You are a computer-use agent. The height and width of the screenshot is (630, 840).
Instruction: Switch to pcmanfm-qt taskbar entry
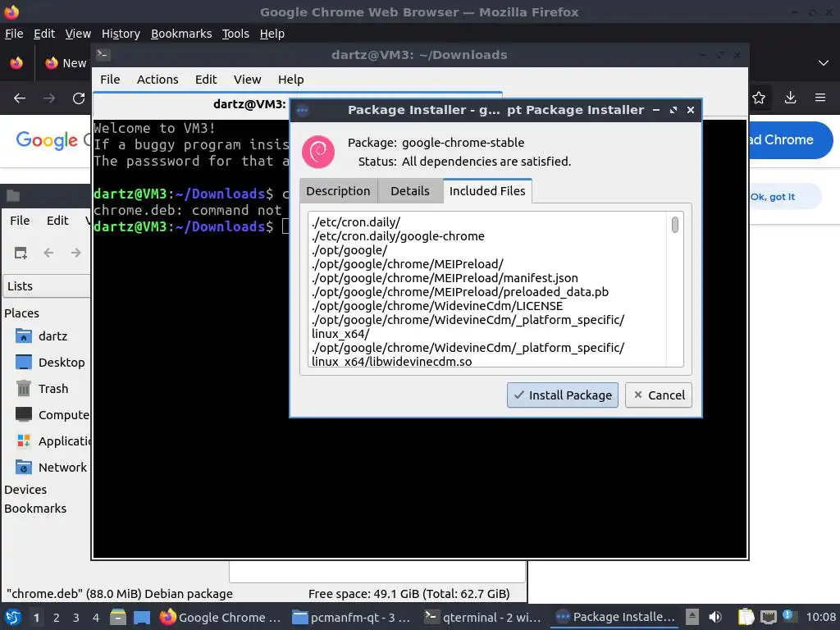pyautogui.click(x=352, y=617)
